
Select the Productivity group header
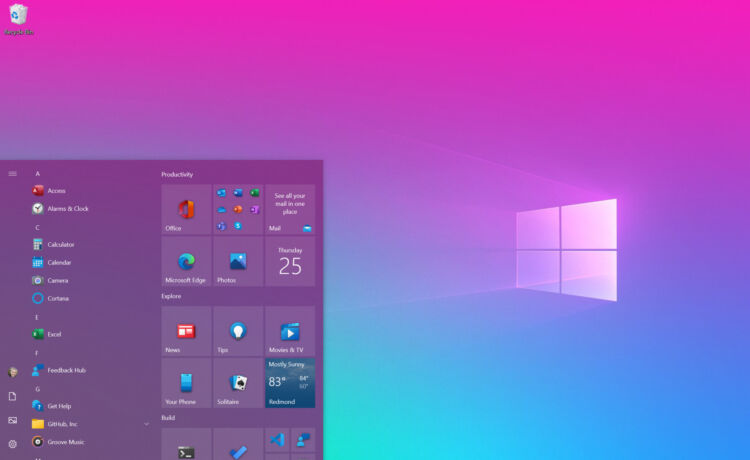point(177,175)
